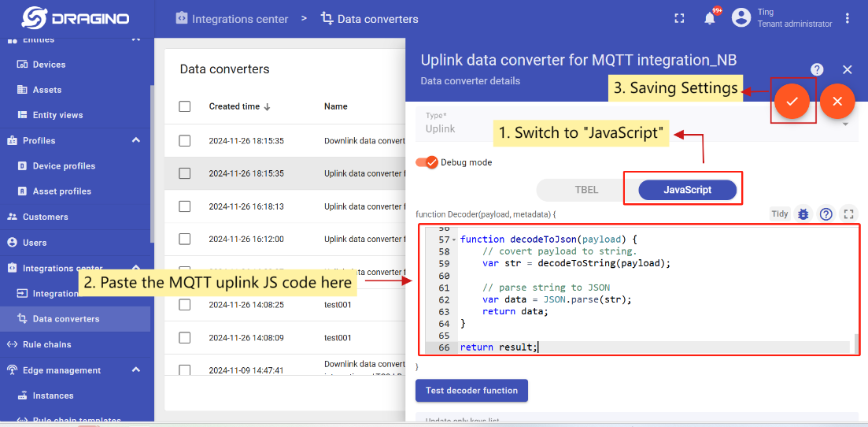
Task: Click the Users icon in sidebar
Action: point(12,243)
